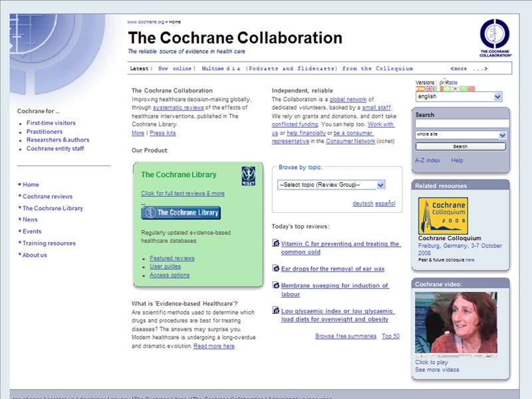The image size is (532, 399).
Task: Open the Latest news headline about Podcasts and Slidecasts
Action: click(x=285, y=68)
